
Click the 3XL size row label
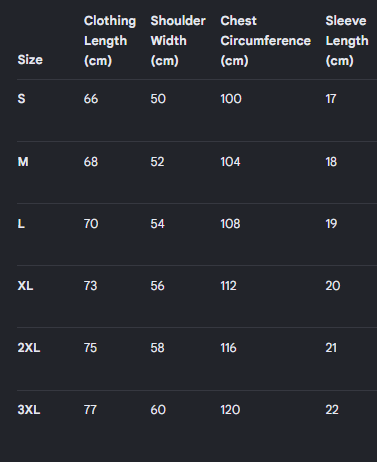click(29, 410)
